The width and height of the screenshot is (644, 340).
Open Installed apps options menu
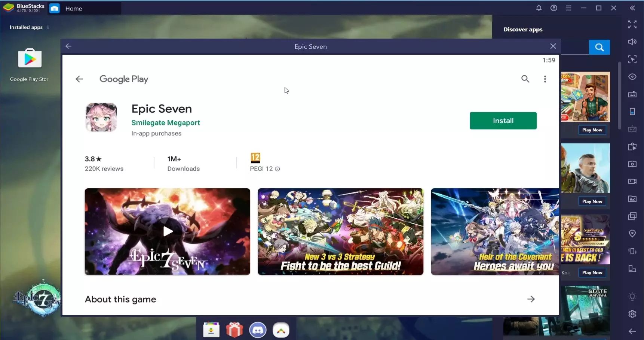coord(48,27)
